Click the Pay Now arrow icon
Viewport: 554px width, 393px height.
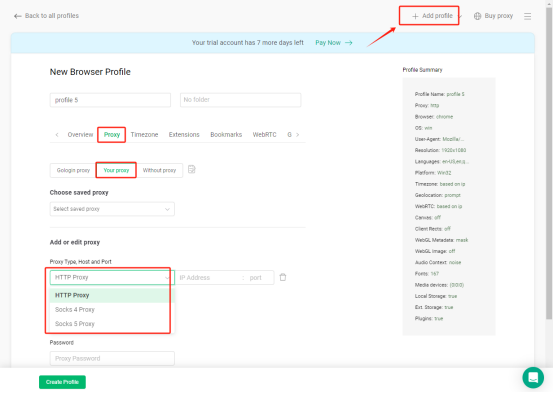coord(349,43)
